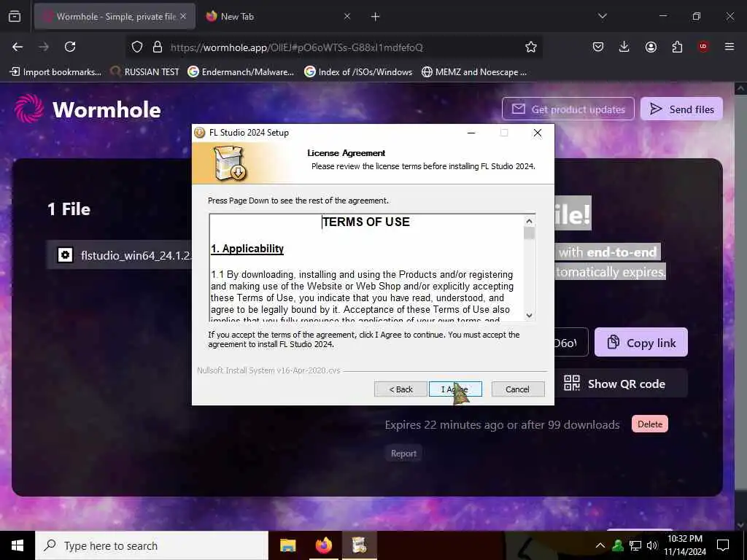The height and width of the screenshot is (560, 747).
Task: Bookmark this page with star
Action: tap(531, 47)
